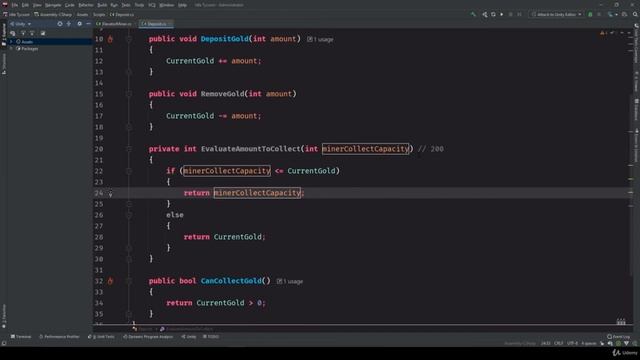Click the CRLF line separator status entry
The width and height of the screenshot is (640, 360).
(x=559, y=344)
